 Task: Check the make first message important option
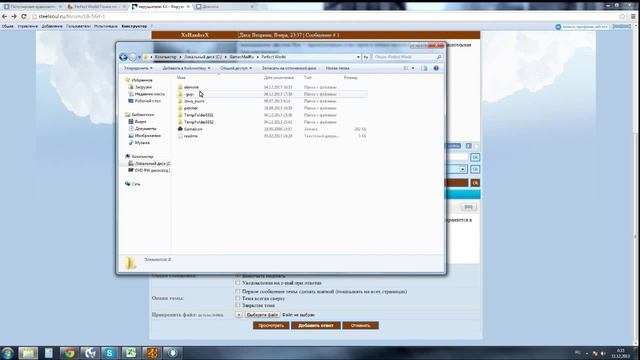(x=238, y=291)
